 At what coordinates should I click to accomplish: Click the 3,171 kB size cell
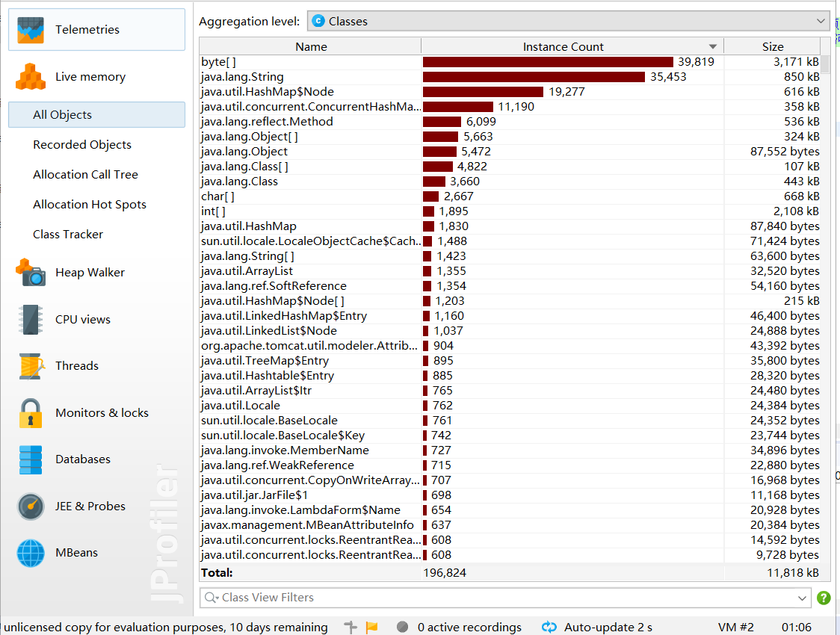tap(796, 62)
